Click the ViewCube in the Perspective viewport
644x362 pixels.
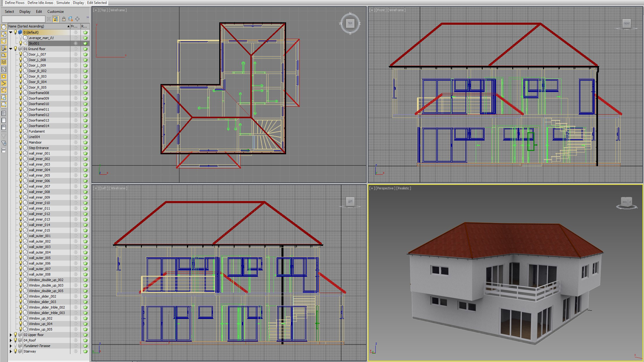(x=626, y=202)
